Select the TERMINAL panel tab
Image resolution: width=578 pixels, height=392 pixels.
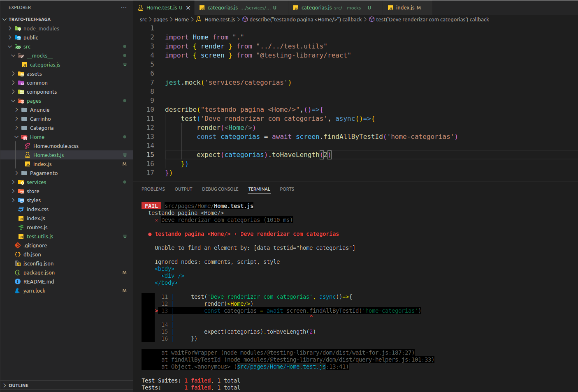(259, 189)
